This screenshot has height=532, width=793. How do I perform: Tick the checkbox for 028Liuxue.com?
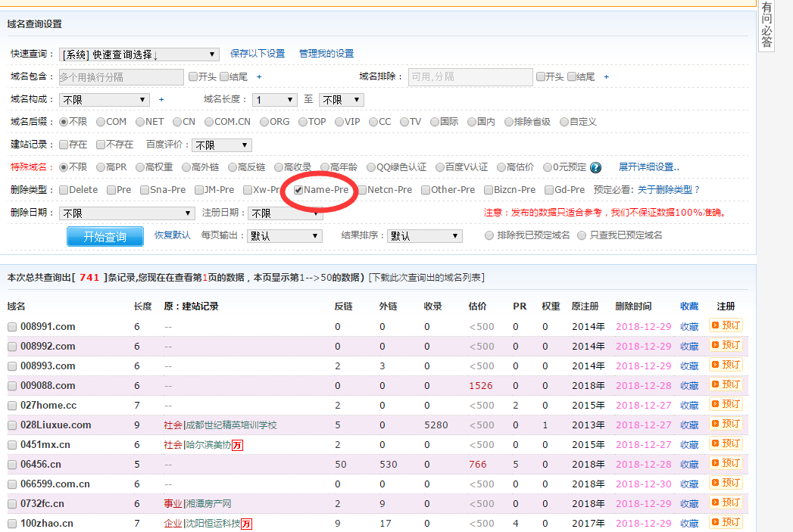coord(12,425)
